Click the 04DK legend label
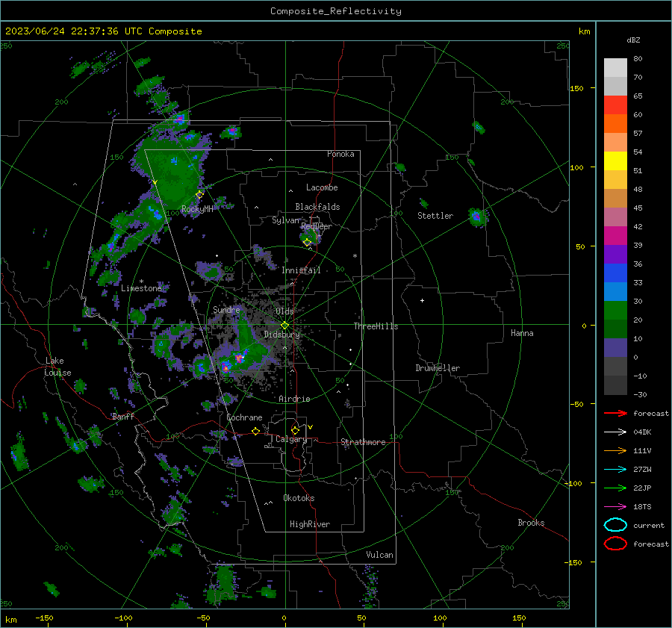Screen dimensions: 672x628 pyautogui.click(x=642, y=432)
